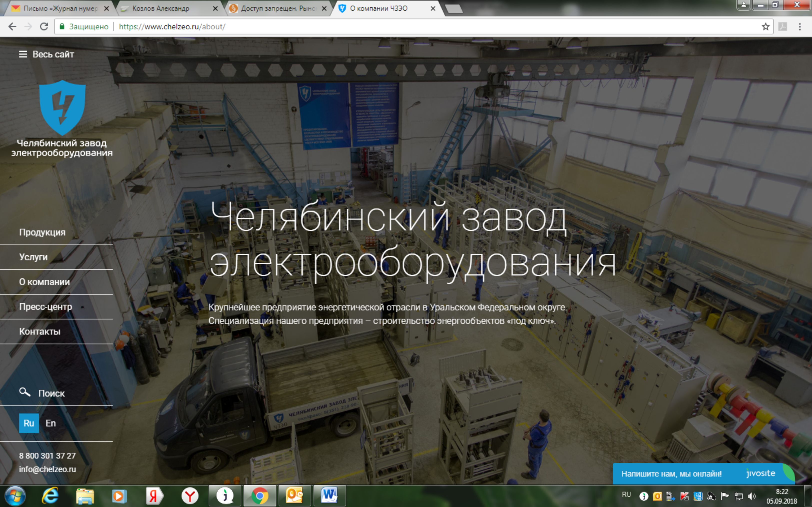Image resolution: width=812 pixels, height=507 pixels.
Task: Click the search magnifier icon next to "Поиск"
Action: point(24,392)
